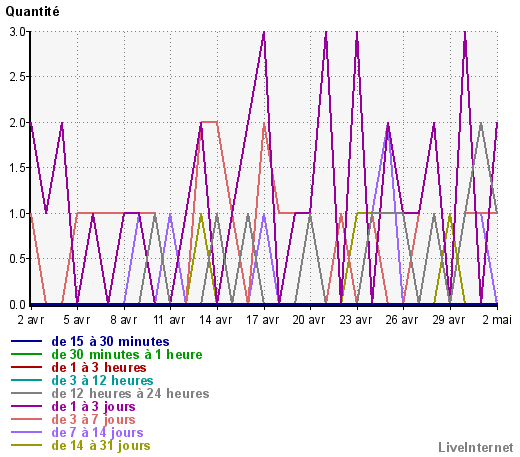
Task: Click the 'de 30 minutes à 1 heure' legend label
Action: [127, 355]
